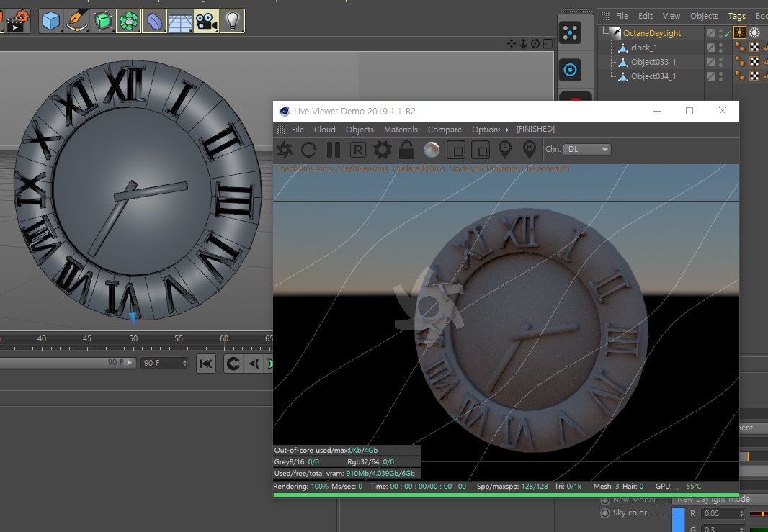
Task: Click layer square of clock_1 row
Action: click(710, 48)
